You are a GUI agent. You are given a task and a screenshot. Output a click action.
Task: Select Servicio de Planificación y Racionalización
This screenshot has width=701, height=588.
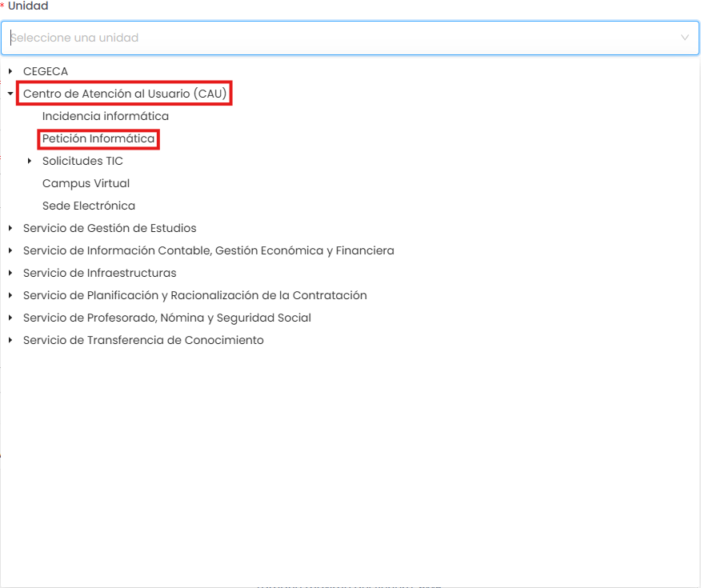(x=194, y=295)
